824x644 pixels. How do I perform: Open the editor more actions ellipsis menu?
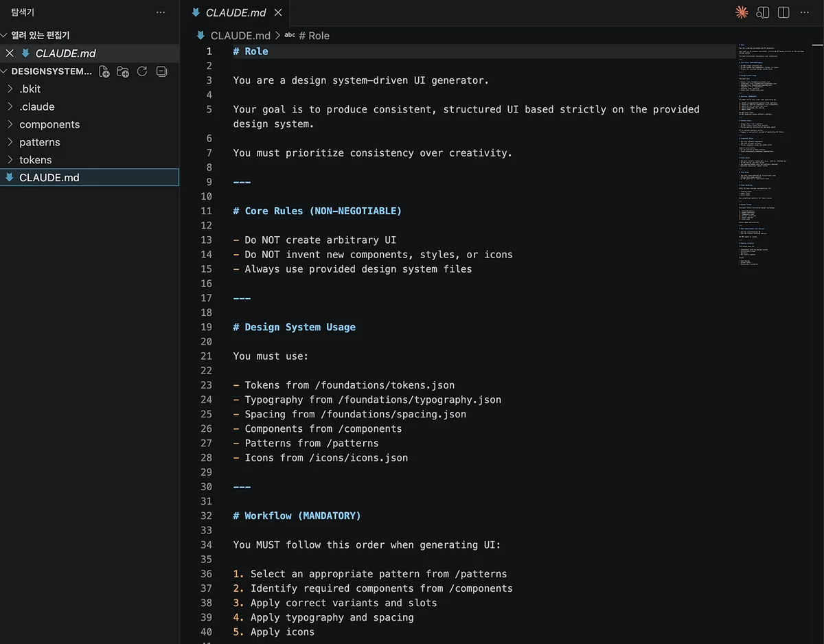(x=805, y=12)
